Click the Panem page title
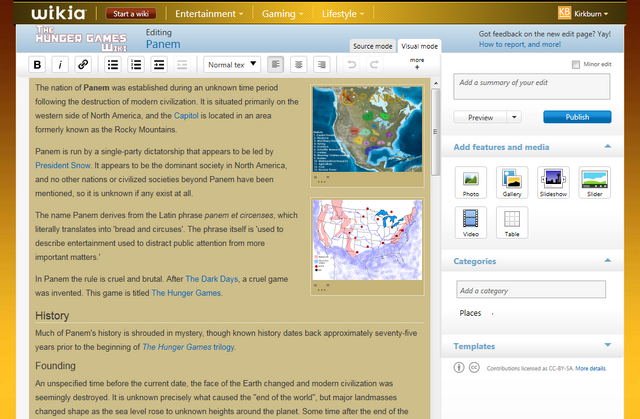The image size is (640, 419). 163,44
